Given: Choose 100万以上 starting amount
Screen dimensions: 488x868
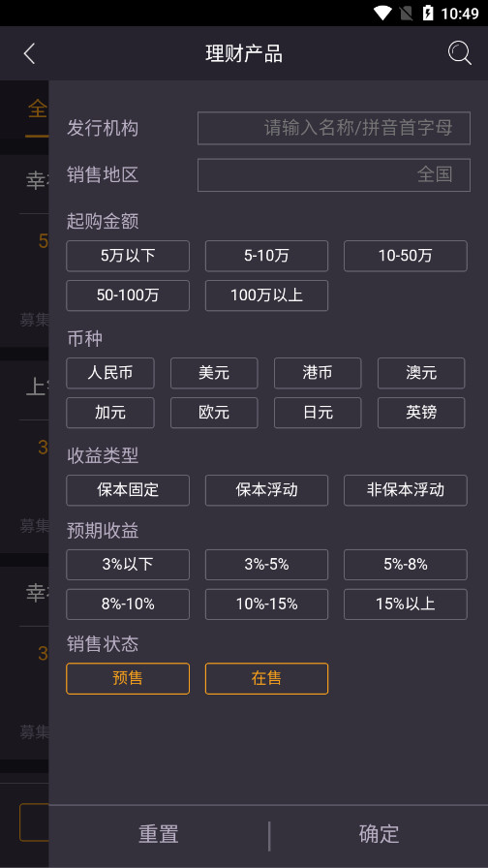Looking at the screenshot, I should pos(266,295).
